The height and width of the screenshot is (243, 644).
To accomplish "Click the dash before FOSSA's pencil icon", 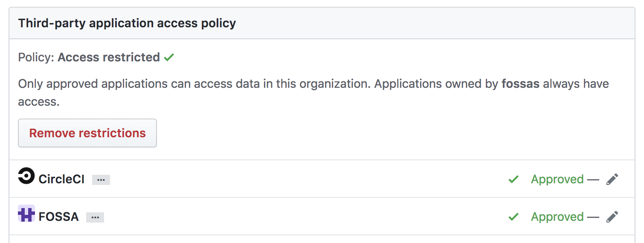I will click(593, 217).
